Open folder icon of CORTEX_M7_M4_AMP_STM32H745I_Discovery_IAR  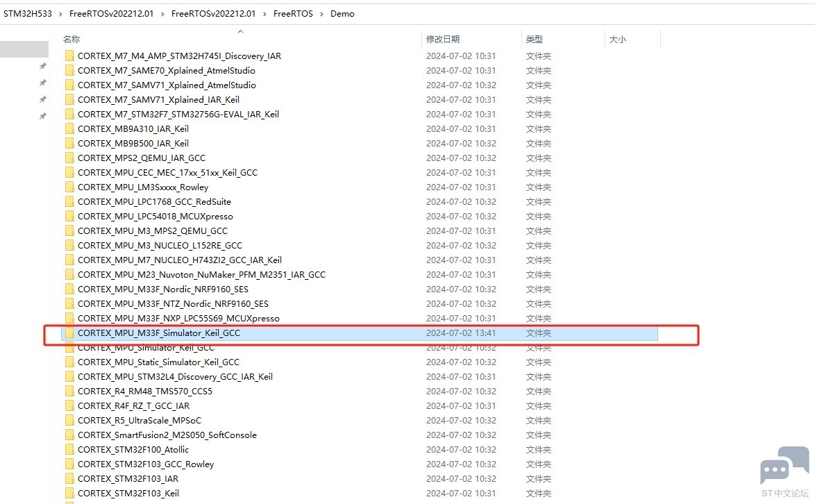[69, 56]
